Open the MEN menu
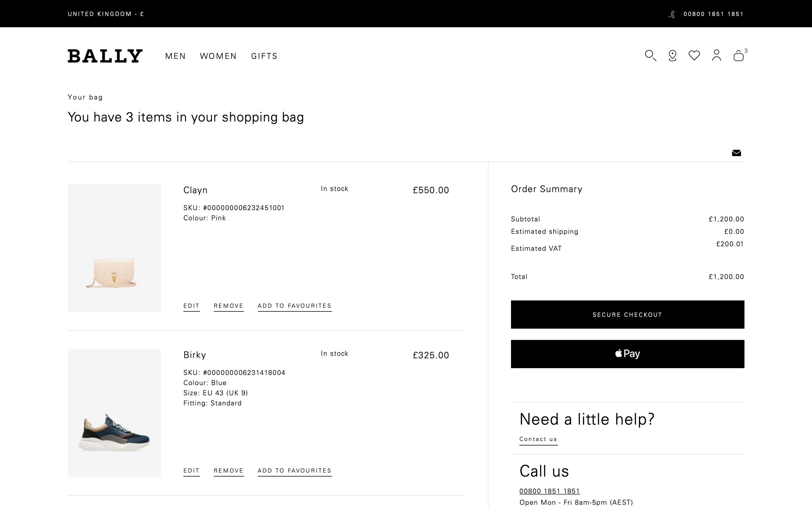The width and height of the screenshot is (812, 508). tap(175, 56)
